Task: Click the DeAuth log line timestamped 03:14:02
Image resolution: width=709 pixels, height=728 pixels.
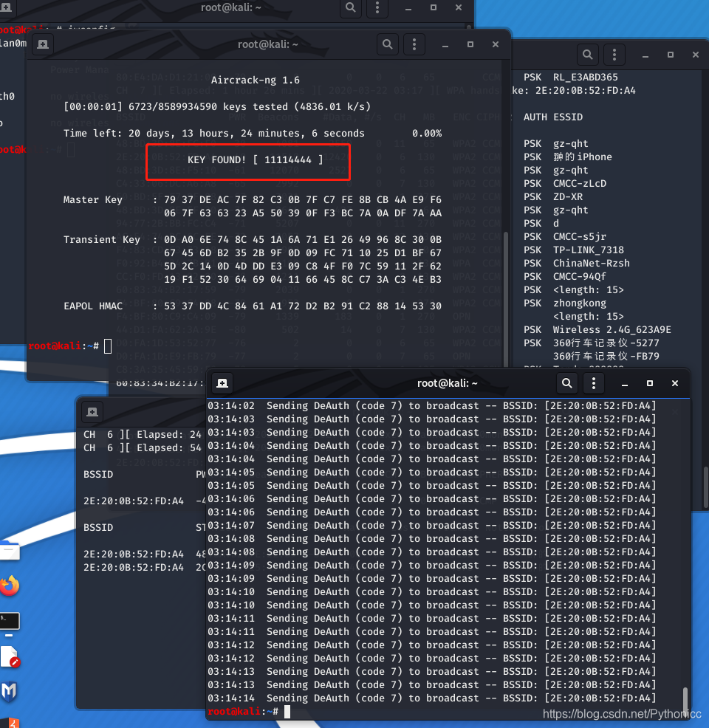Action: [x=432, y=406]
